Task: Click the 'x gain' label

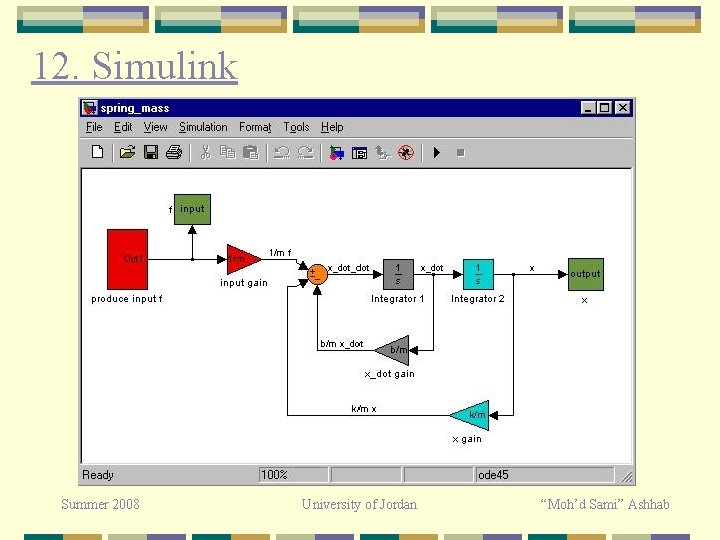Action: [x=467, y=439]
